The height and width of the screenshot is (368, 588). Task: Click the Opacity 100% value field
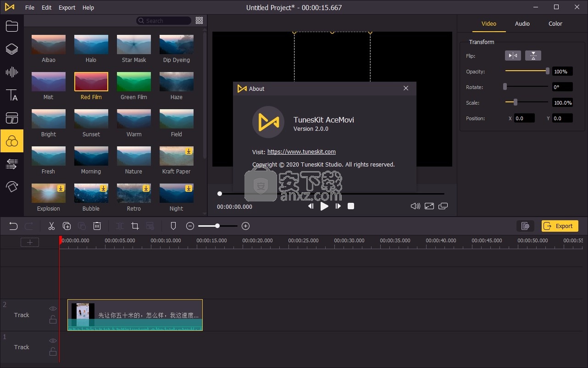tap(562, 71)
